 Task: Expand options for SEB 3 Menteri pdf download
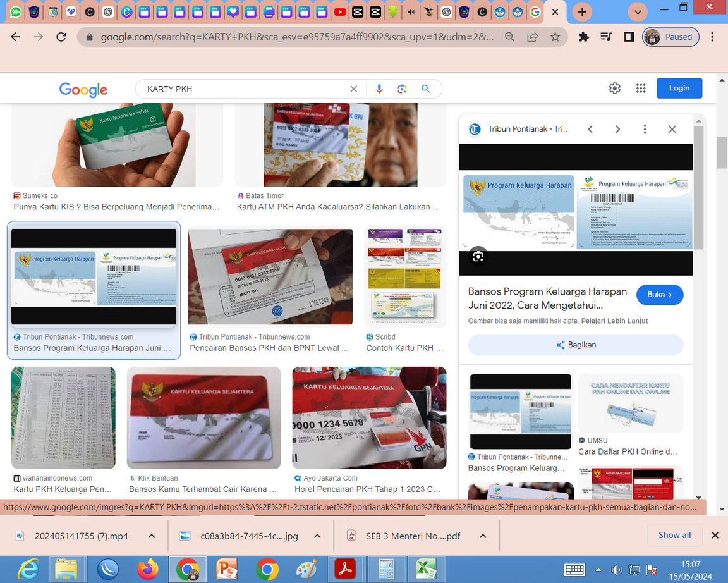[483, 536]
